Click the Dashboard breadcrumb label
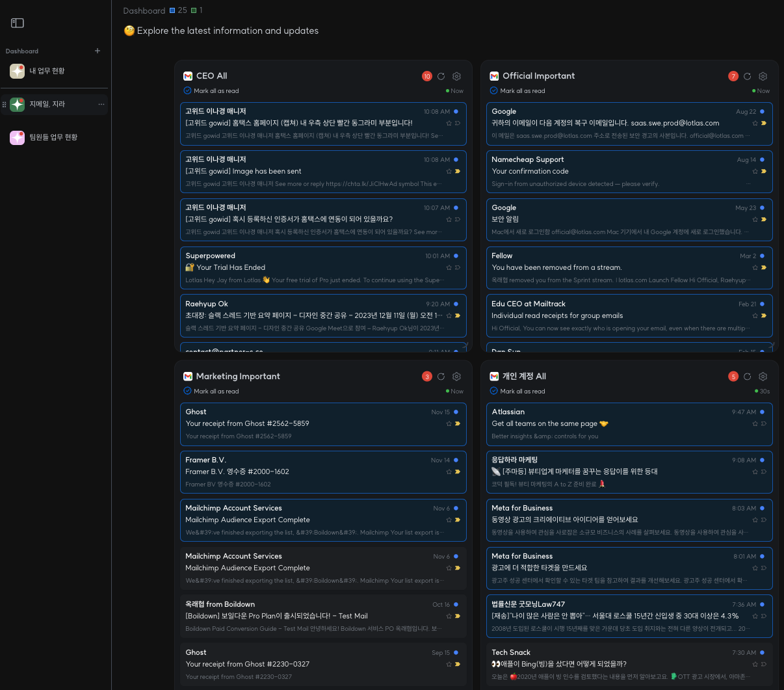 coord(144,10)
